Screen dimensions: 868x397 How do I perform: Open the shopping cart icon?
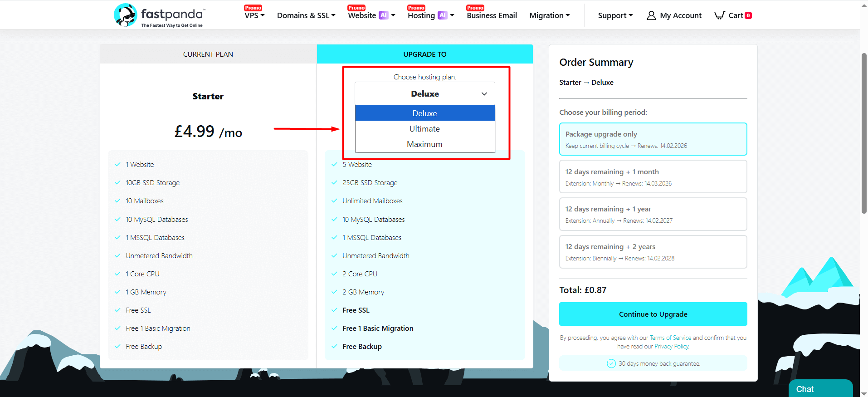pos(719,15)
